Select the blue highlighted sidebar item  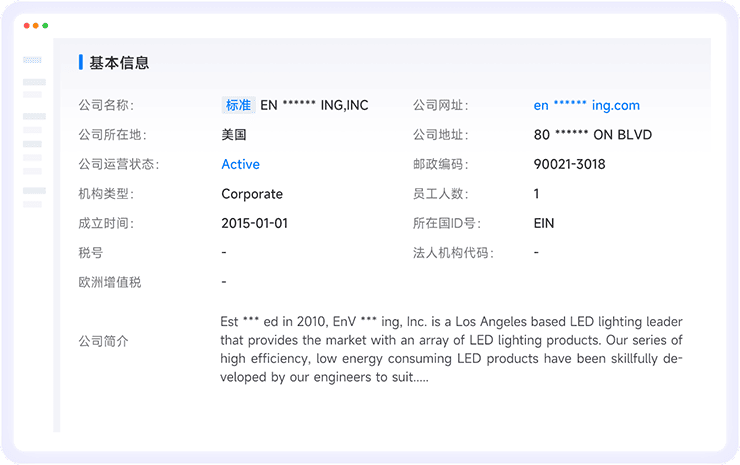(33, 60)
